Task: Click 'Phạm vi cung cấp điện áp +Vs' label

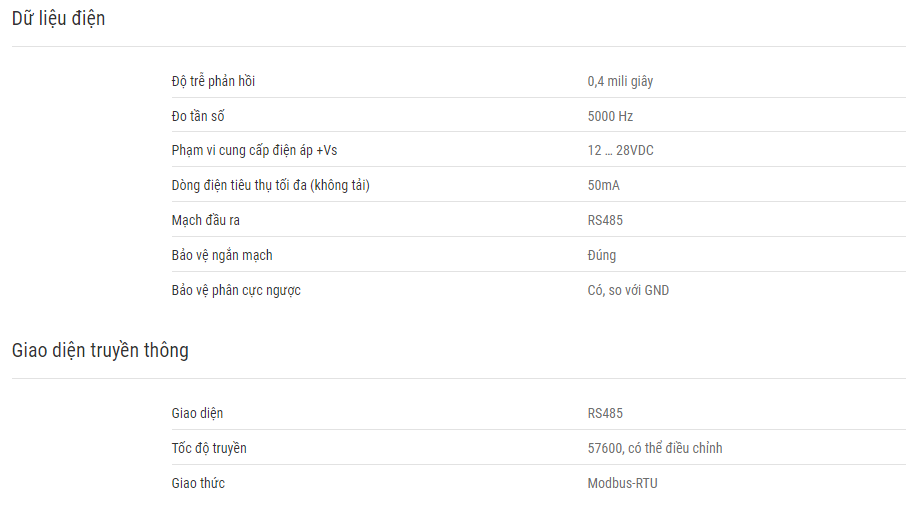Action: [254, 150]
